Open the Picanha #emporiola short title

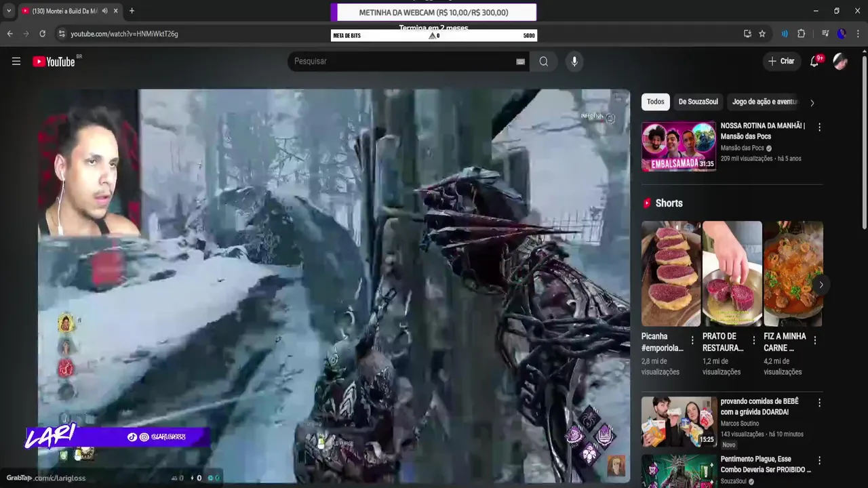[663, 342]
